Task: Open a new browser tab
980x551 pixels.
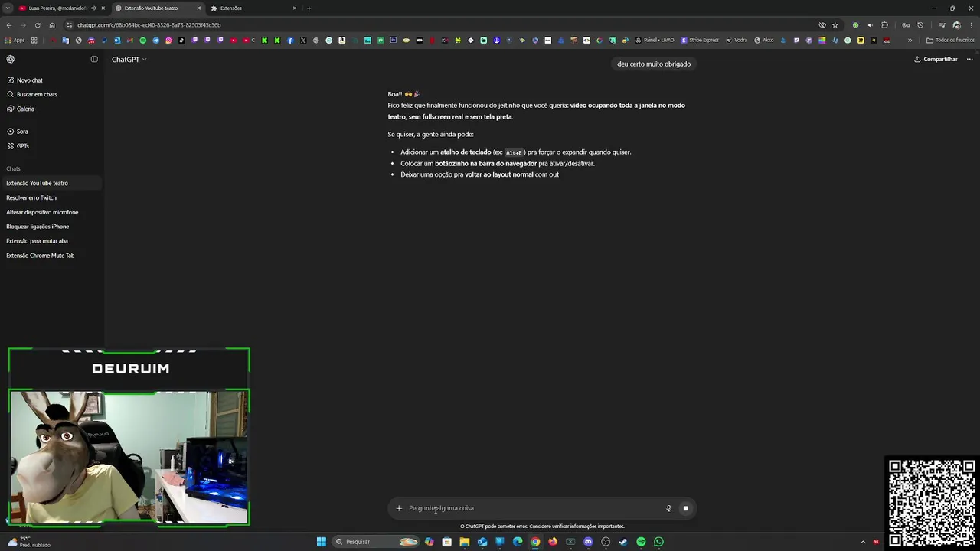Action: (x=309, y=8)
